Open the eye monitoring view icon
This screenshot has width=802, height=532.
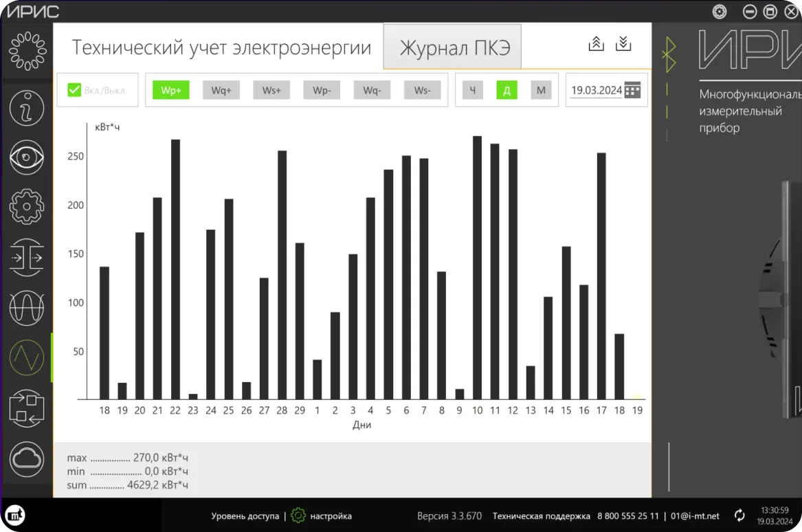[26, 157]
